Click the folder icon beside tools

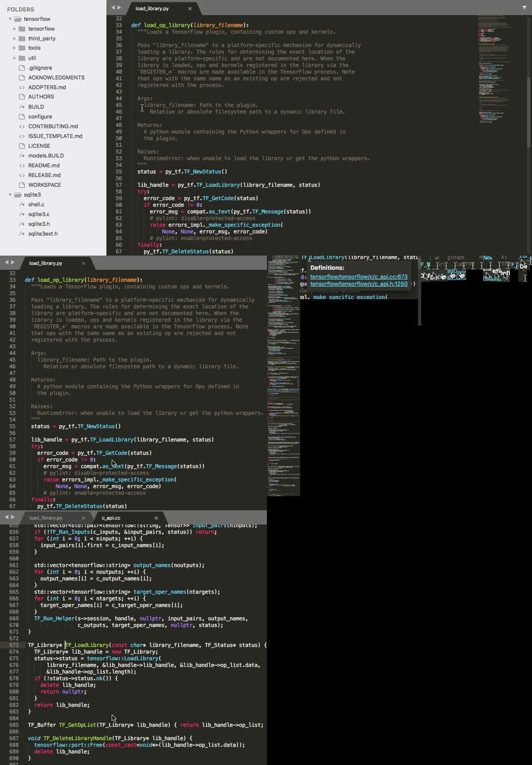pos(22,48)
